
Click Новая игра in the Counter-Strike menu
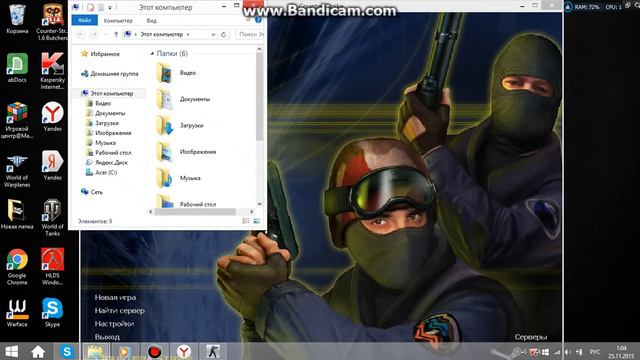[x=116, y=298]
